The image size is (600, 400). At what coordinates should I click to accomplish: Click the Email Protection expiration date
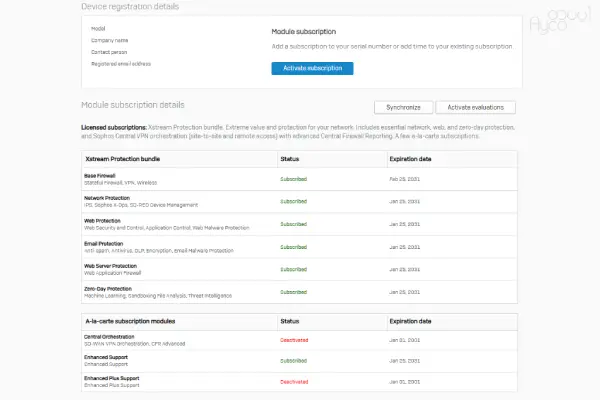(404, 247)
